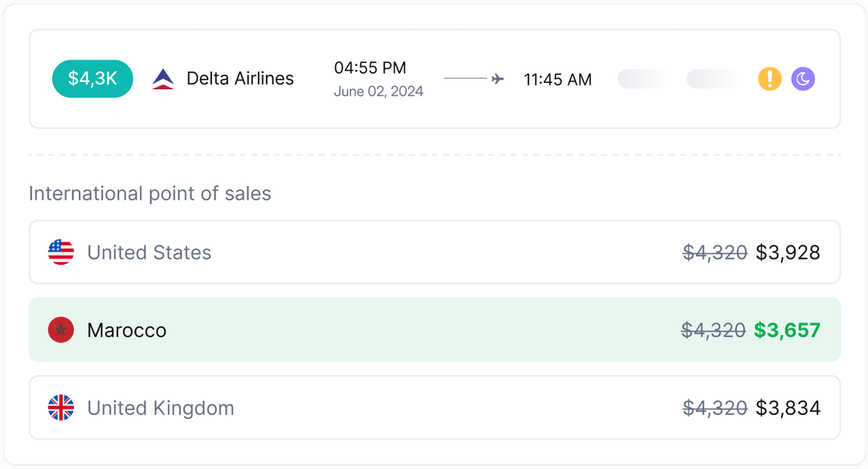The image size is (868, 469).
Task: Enable the Marocco highlighted selection
Action: click(434, 330)
